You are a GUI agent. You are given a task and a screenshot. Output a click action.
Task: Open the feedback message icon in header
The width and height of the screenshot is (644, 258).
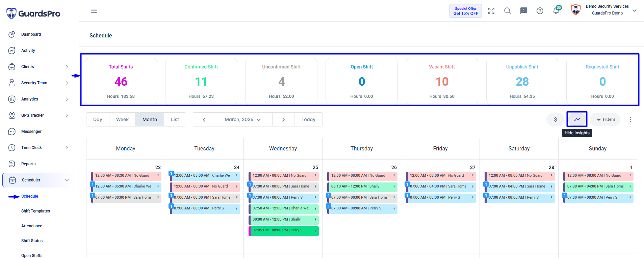tap(524, 11)
